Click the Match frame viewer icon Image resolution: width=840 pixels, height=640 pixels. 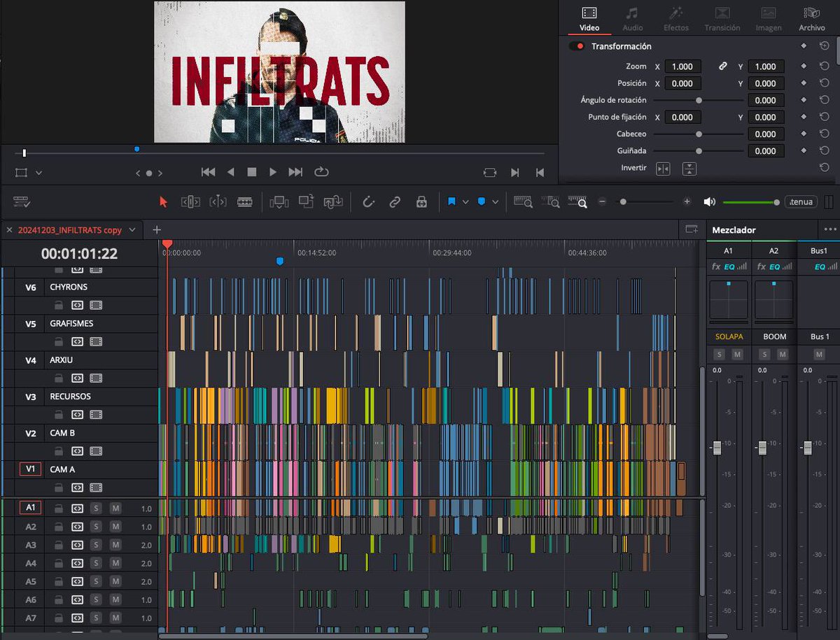[491, 172]
